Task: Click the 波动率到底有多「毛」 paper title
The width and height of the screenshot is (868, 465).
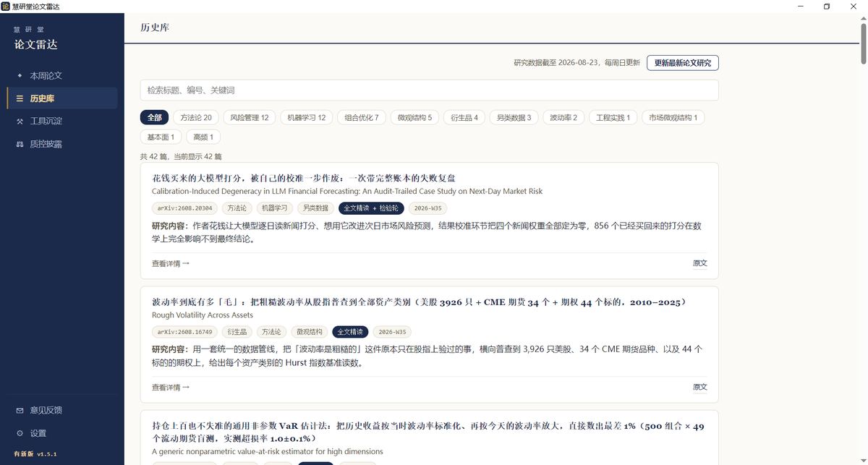Action: (x=419, y=302)
